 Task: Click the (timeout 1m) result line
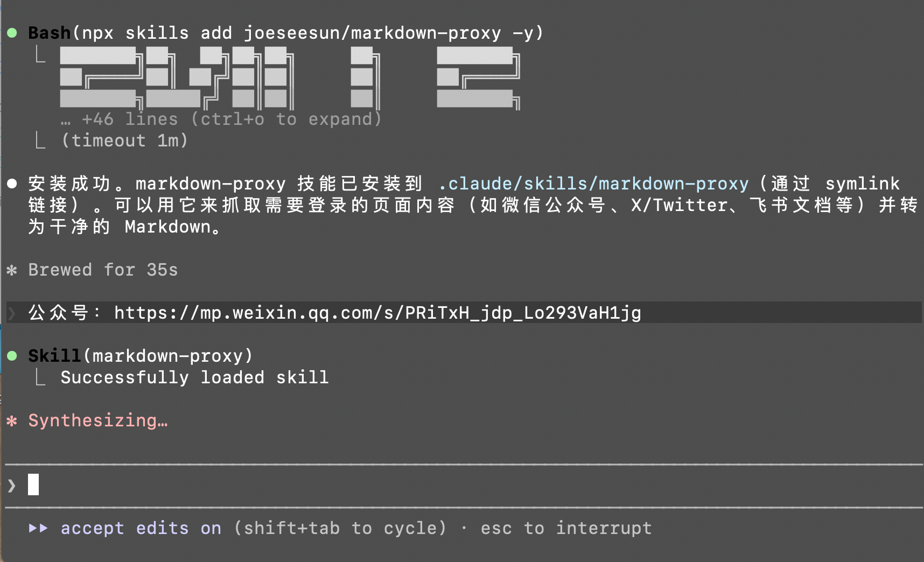(124, 140)
